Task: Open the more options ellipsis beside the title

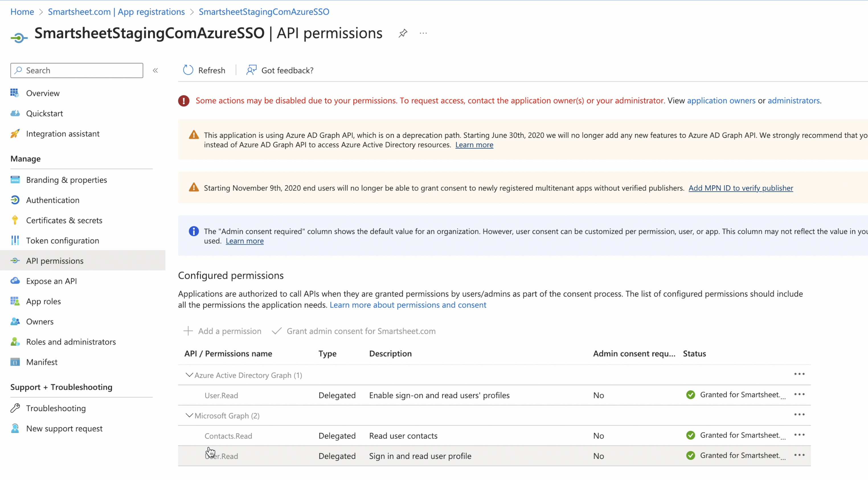Action: click(423, 33)
